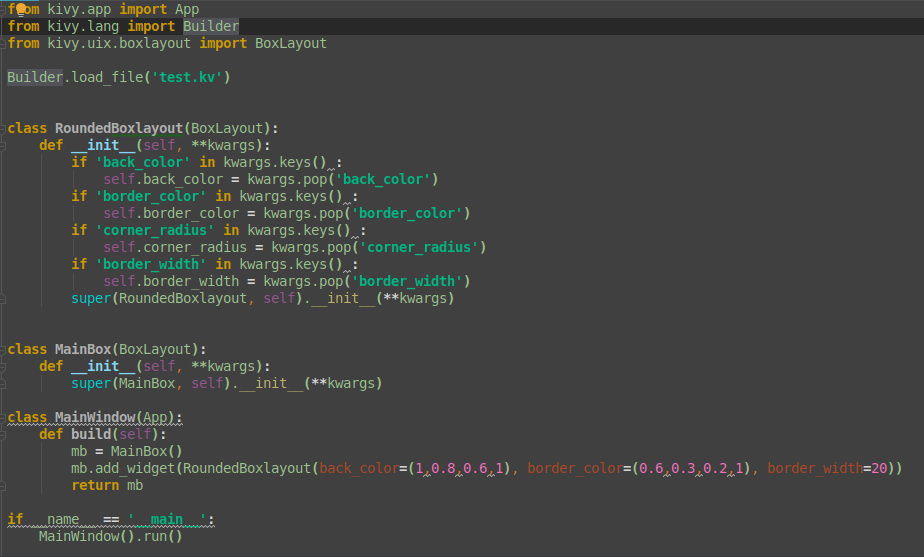924x557 pixels.
Task: Click 'border_width' inside kwargs.pop
Action: [x=407, y=281]
